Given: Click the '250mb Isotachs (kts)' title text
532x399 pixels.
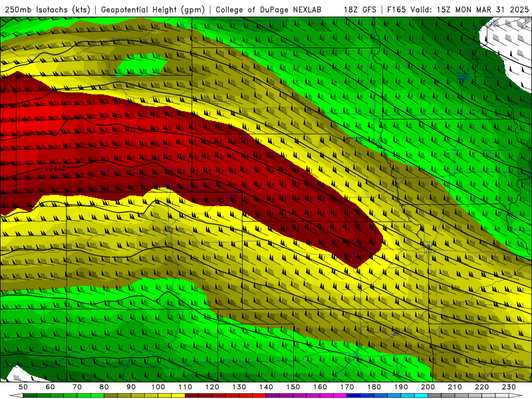Looking at the screenshot, I should 48,9.
